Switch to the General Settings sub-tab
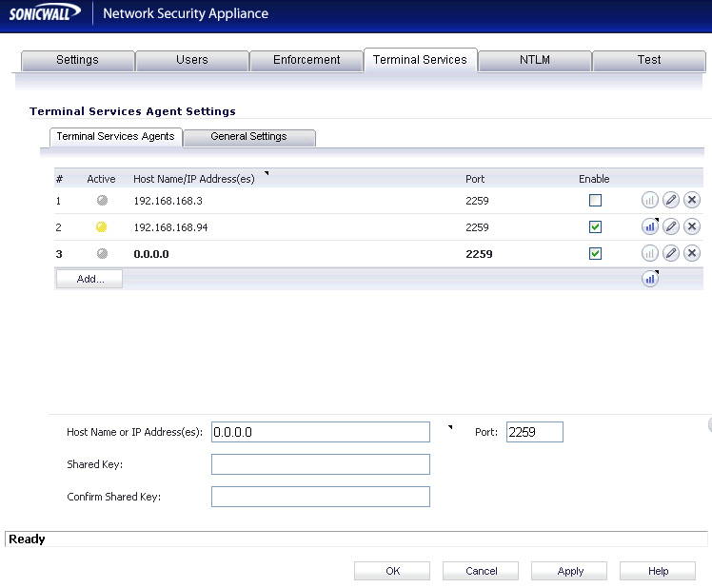 (x=248, y=137)
